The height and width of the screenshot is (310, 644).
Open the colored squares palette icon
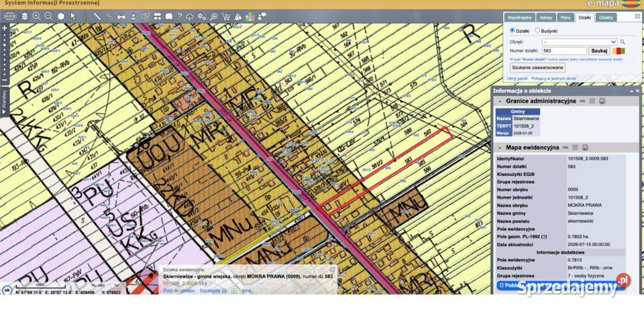point(249,16)
